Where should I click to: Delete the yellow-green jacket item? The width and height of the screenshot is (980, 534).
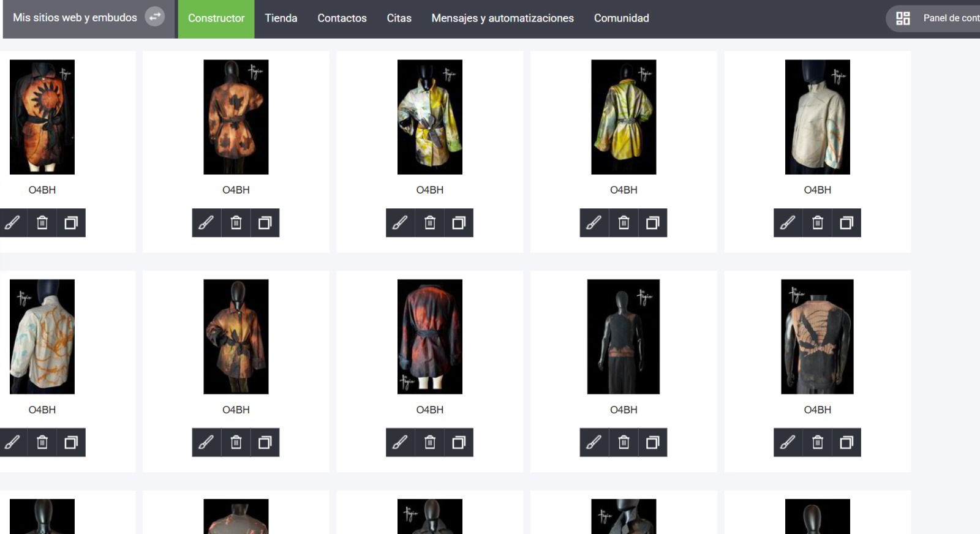[x=624, y=223]
